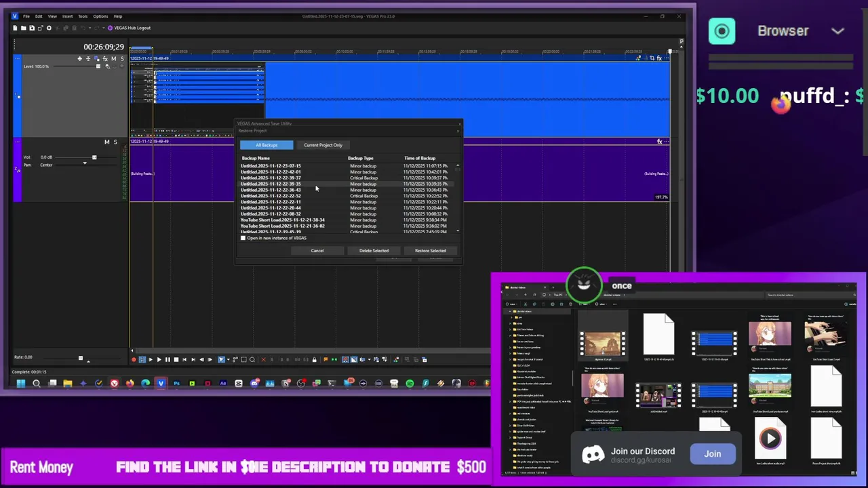
Task: Click the Render As icon in toolbar
Action: (x=40, y=28)
